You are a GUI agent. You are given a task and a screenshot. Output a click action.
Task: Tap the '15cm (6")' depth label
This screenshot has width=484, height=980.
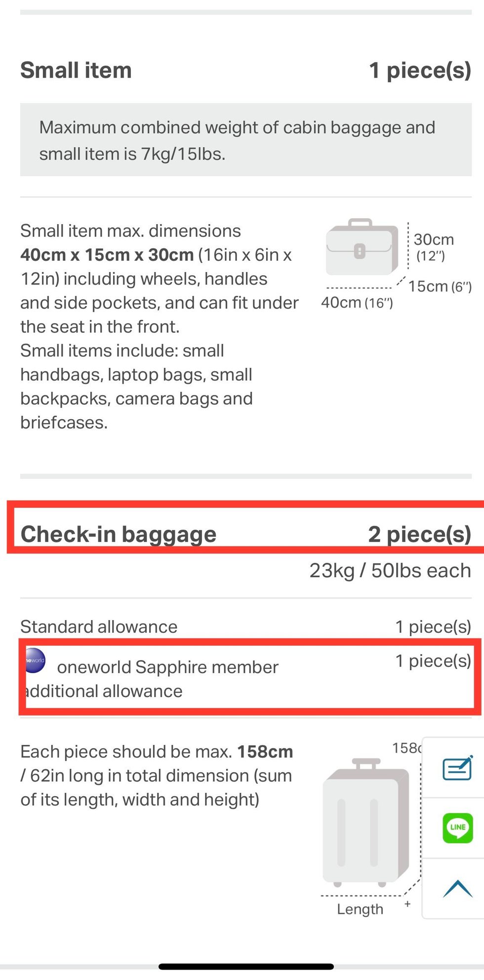pos(440,286)
